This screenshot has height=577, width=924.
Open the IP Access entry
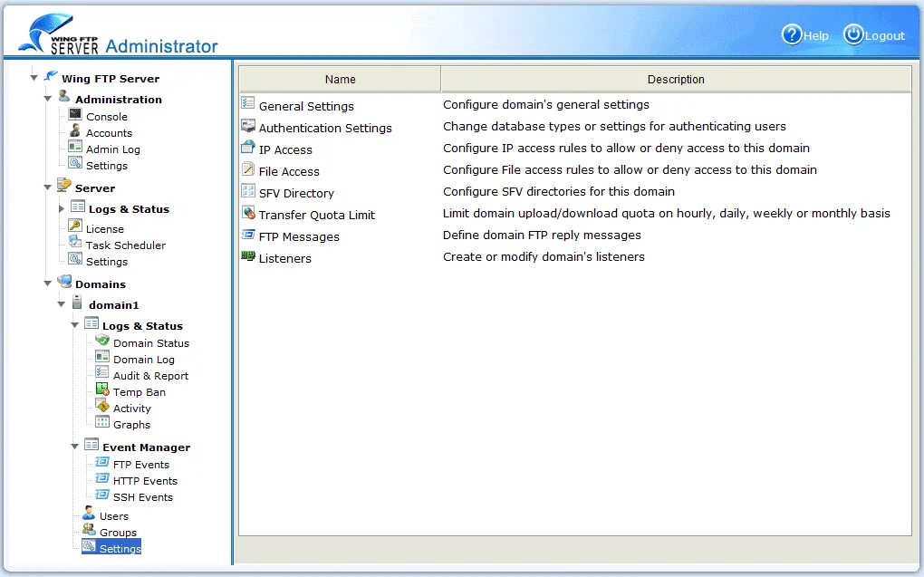click(x=285, y=149)
